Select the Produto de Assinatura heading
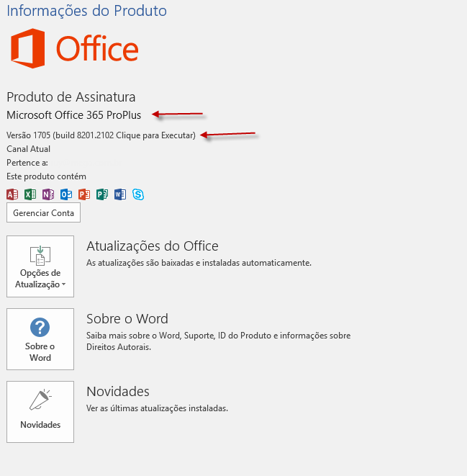The width and height of the screenshot is (467, 476). click(x=71, y=97)
